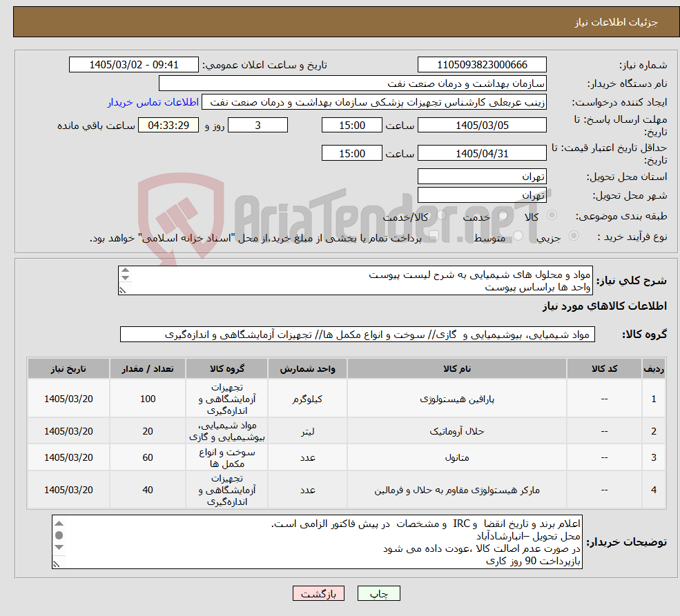Click price validity date 1405/04/31
680x616 pixels.
(482, 153)
